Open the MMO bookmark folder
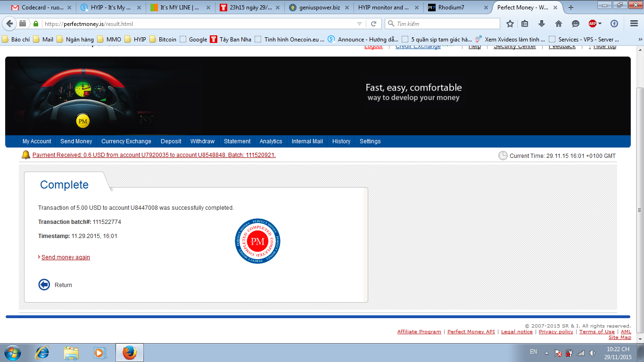Screen dimensions: 644x362 tap(109, 40)
